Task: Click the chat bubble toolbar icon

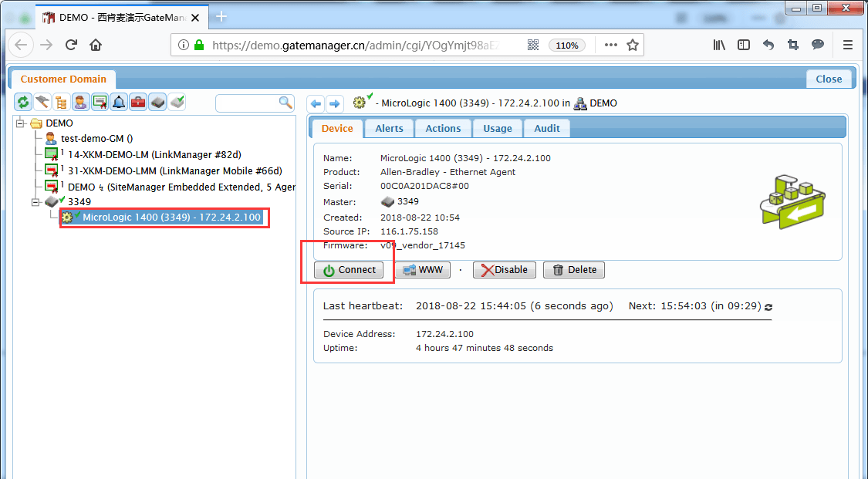Action: pyautogui.click(x=818, y=45)
